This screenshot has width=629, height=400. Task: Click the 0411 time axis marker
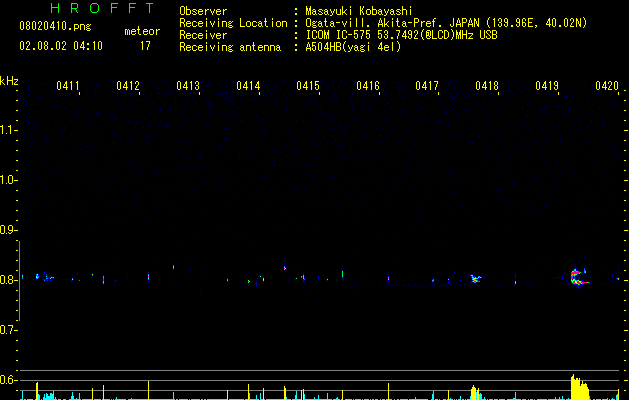click(68, 86)
